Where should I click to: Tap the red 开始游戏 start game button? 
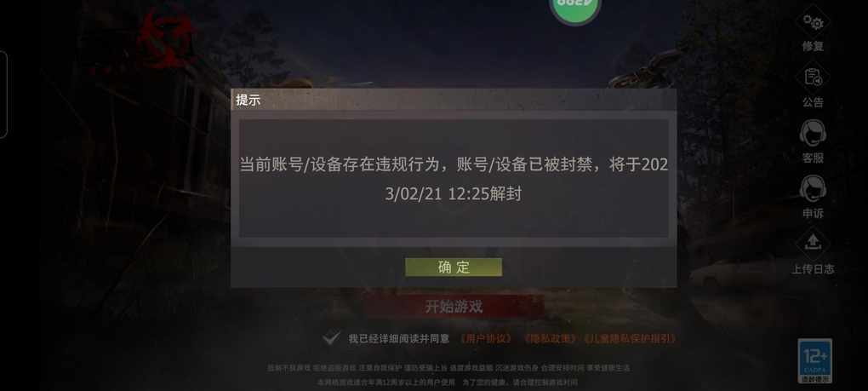pos(454,307)
